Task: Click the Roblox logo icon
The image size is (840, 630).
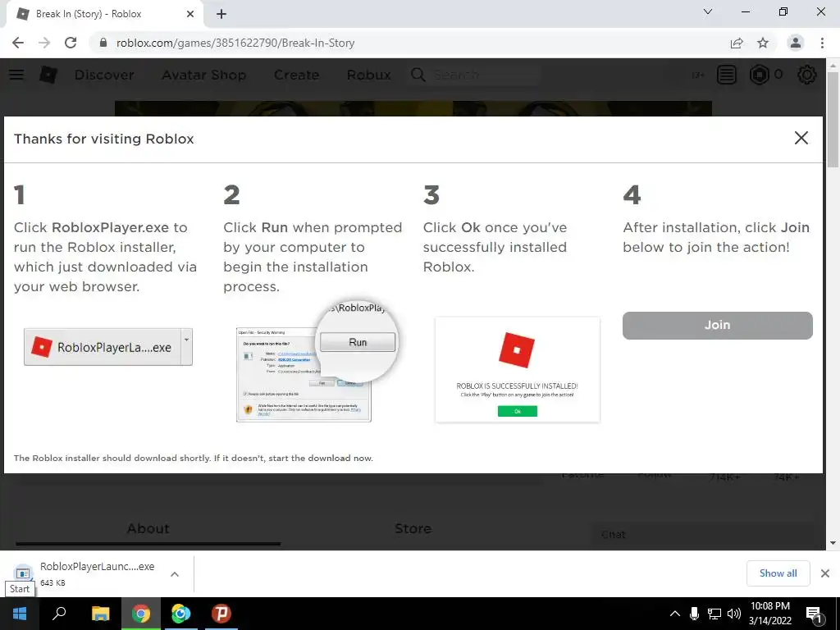Action: click(x=48, y=75)
